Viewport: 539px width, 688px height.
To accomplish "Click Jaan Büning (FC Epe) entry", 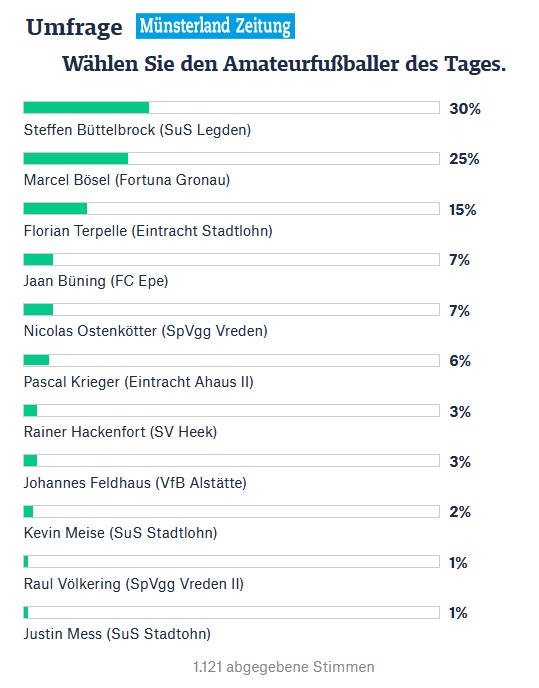I will [x=96, y=281].
